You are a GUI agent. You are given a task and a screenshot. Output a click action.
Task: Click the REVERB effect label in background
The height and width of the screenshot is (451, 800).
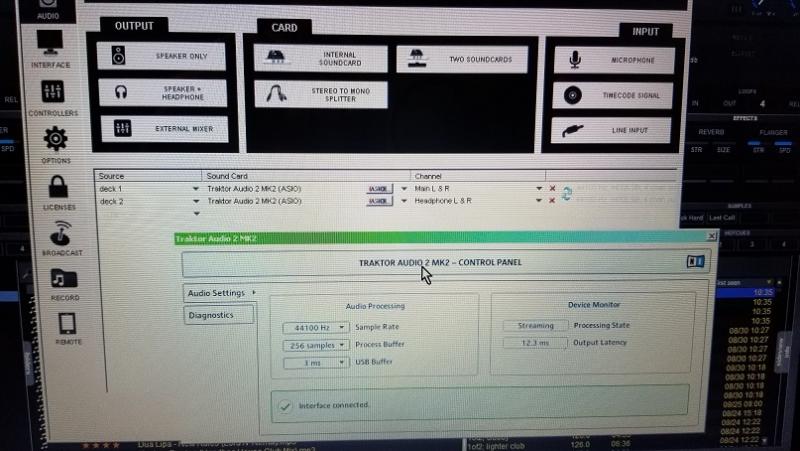point(711,132)
